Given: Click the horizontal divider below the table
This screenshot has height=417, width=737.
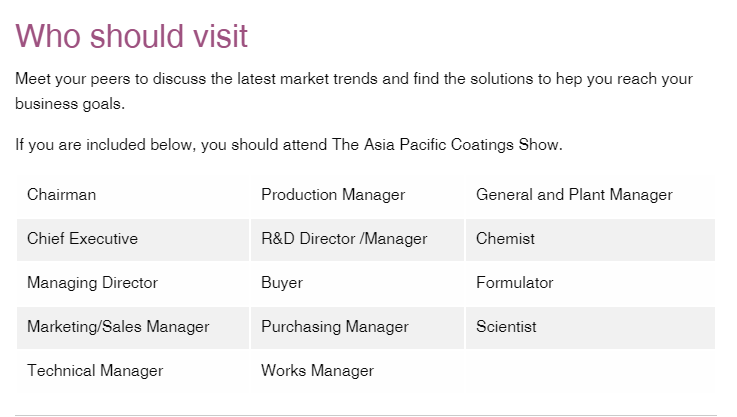Looking at the screenshot, I should tap(366, 414).
